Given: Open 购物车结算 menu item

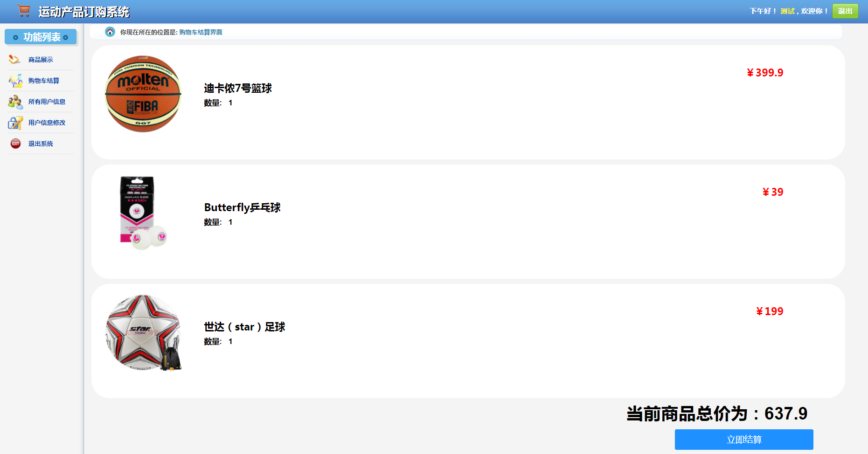Looking at the screenshot, I should point(44,81).
